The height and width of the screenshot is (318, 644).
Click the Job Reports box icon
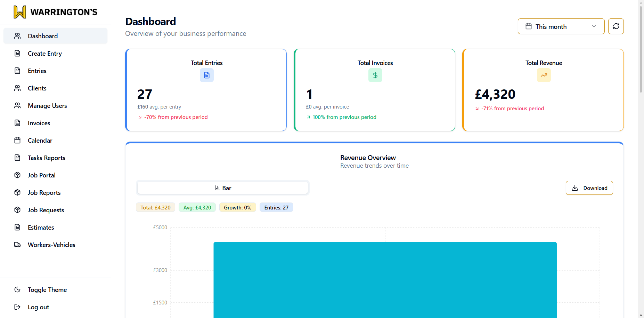(17, 192)
